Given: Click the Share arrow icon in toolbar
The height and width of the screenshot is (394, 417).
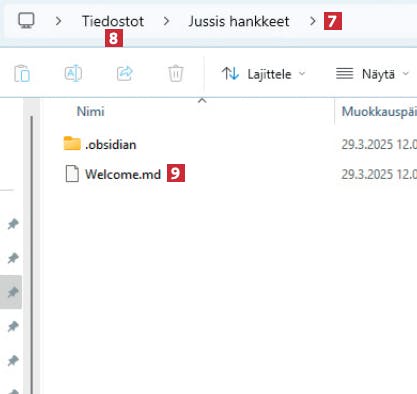Looking at the screenshot, I should click(x=125, y=73).
